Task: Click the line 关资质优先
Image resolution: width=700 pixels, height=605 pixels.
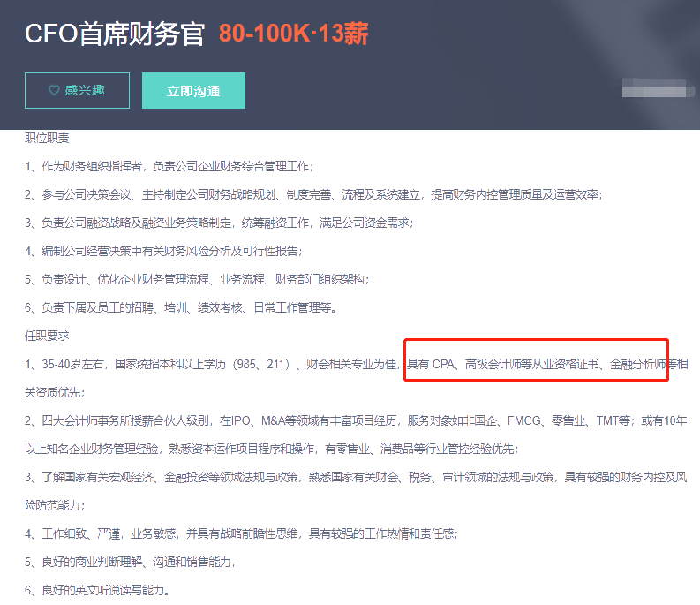Action: pos(55,392)
